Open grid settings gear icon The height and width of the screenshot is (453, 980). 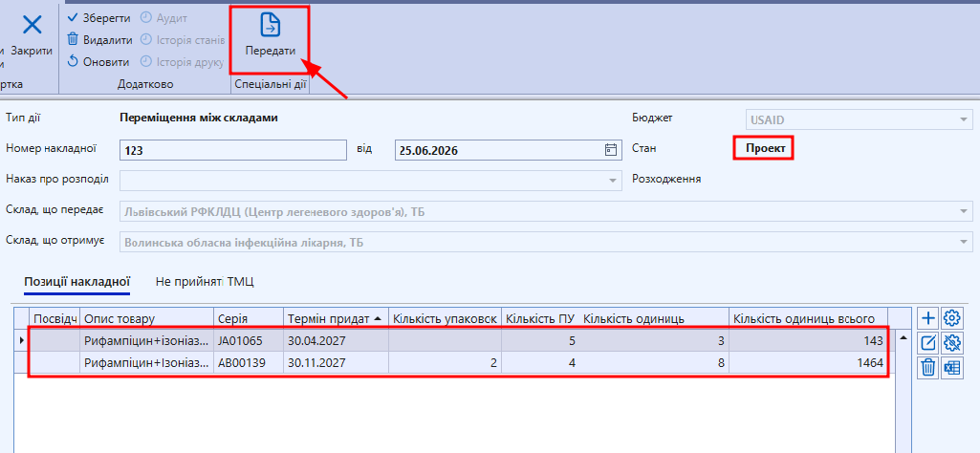952,318
